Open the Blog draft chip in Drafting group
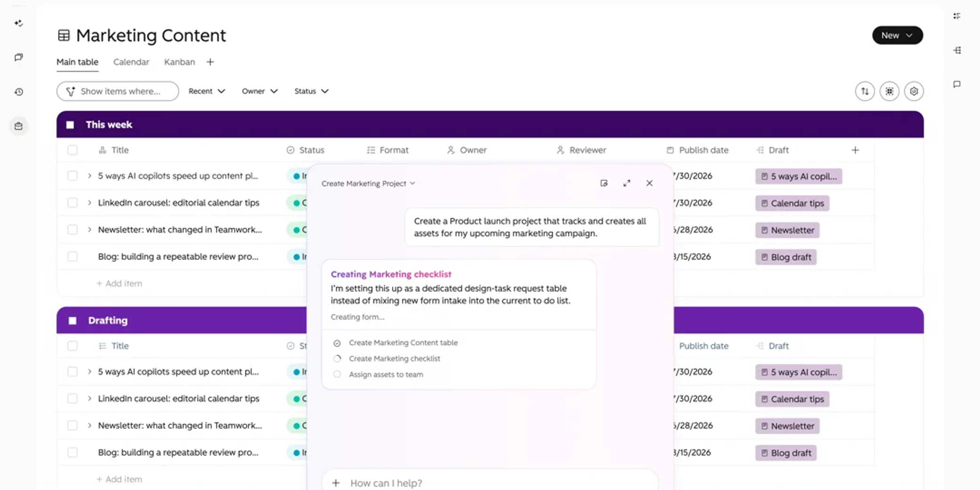Viewport: 980px width, 490px height. point(786,453)
